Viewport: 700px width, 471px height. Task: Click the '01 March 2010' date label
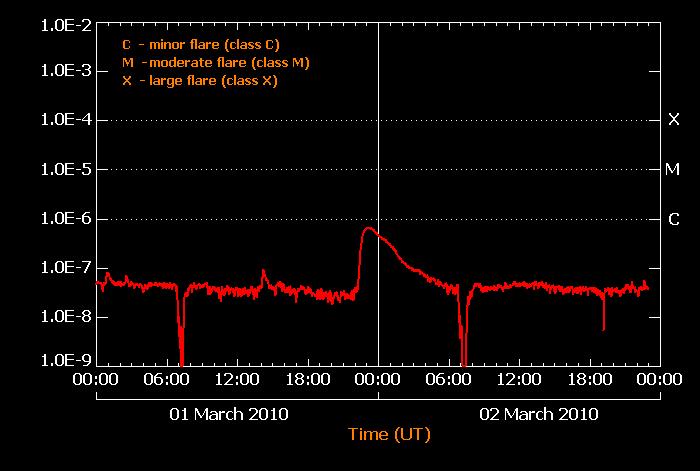(x=230, y=413)
